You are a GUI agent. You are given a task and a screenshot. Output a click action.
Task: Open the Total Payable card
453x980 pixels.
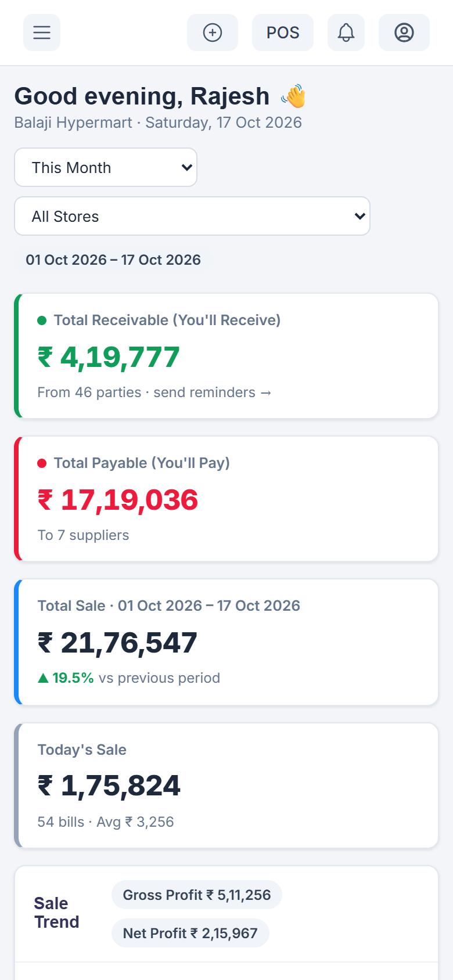[x=227, y=499]
